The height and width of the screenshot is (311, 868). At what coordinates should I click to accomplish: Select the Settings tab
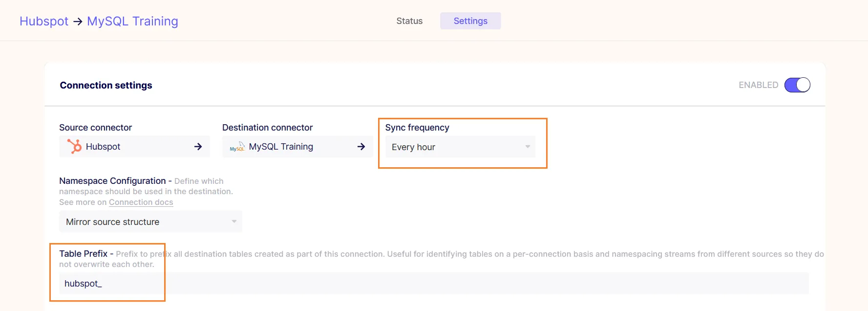tap(470, 21)
